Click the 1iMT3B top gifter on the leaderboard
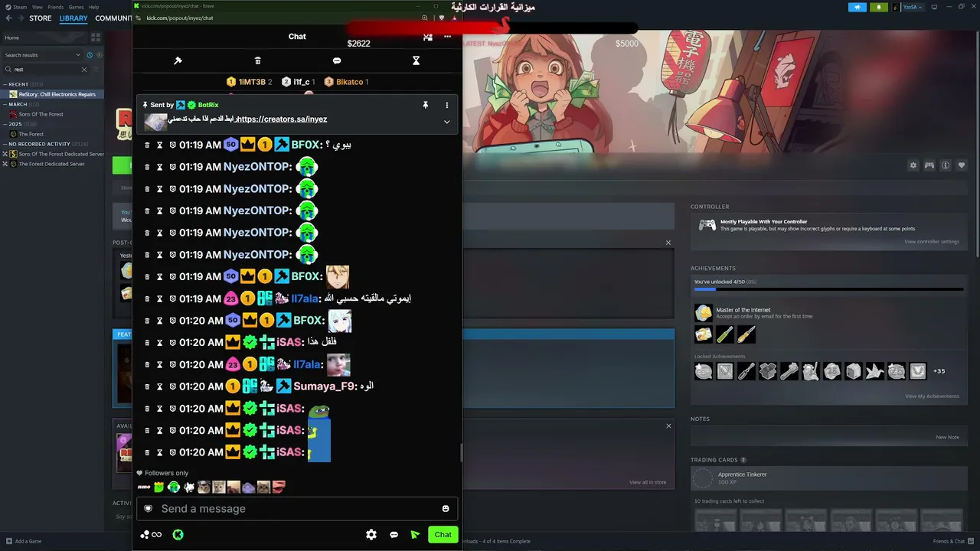The width and height of the screenshot is (980, 551). [x=250, y=82]
